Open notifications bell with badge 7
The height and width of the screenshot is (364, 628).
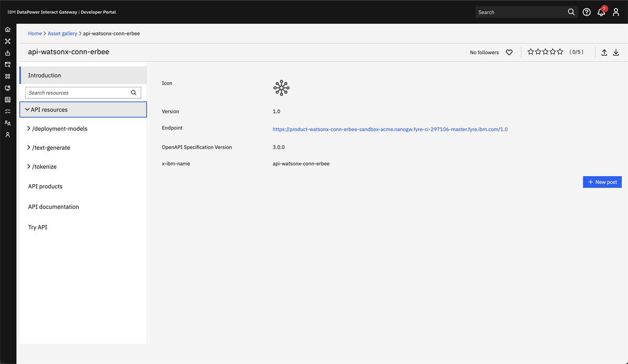pyautogui.click(x=601, y=12)
